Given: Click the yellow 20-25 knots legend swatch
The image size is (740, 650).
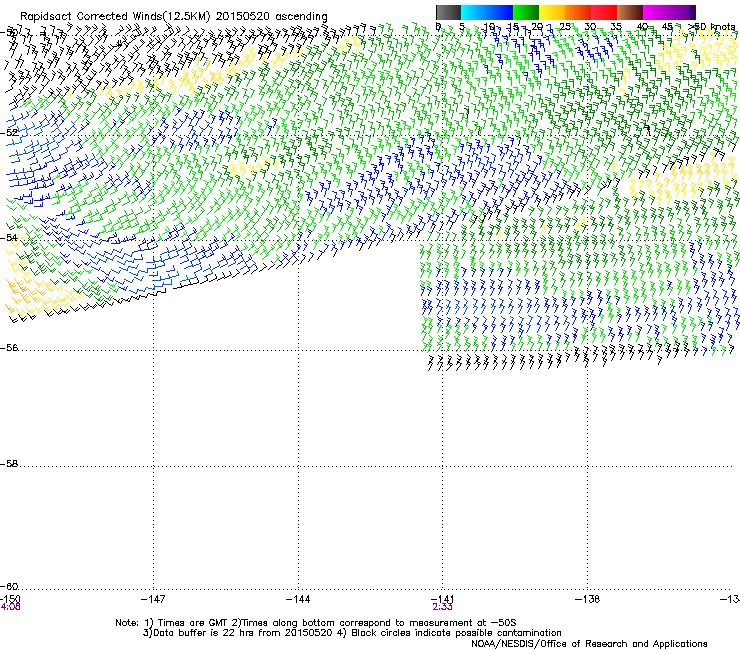Looking at the screenshot, I should click(552, 12).
